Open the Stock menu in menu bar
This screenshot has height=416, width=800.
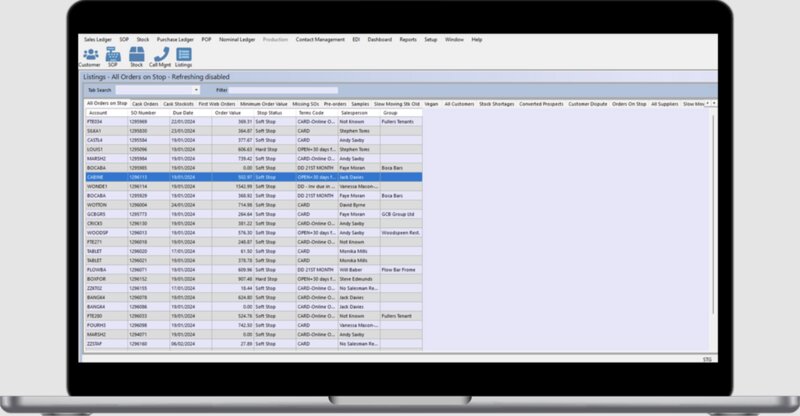pos(143,39)
